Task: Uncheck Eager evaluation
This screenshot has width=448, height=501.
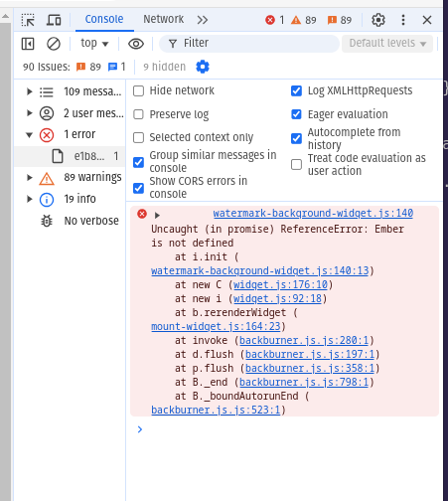Action: 296,114
